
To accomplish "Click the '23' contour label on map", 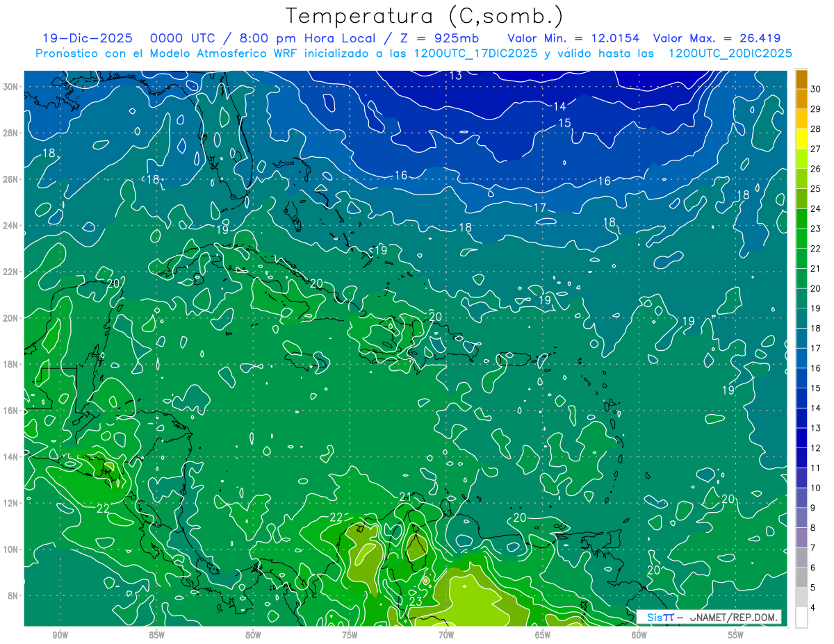I will click(x=415, y=601).
